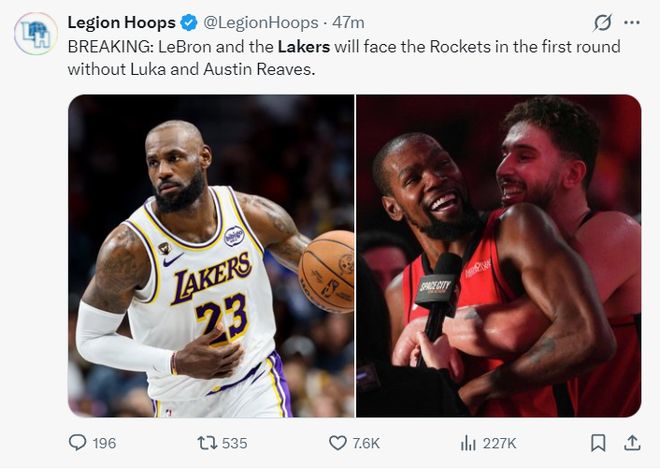Viewport: 660px width, 468px height.
Task: Repost using the arrows icon
Action: (x=206, y=442)
